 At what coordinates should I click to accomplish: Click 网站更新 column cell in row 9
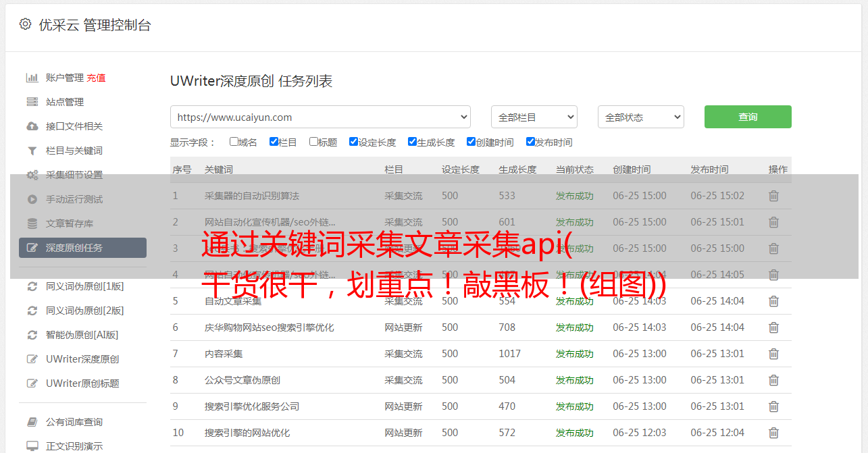403,406
